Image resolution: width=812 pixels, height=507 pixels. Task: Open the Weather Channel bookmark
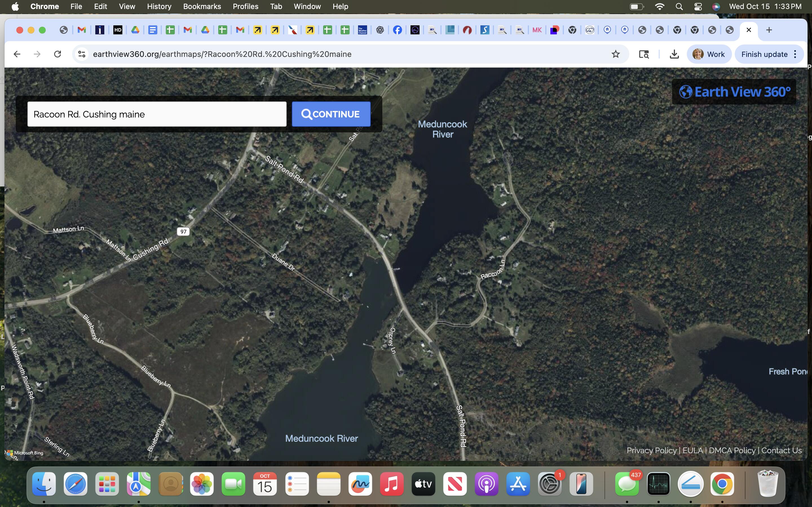click(362, 30)
